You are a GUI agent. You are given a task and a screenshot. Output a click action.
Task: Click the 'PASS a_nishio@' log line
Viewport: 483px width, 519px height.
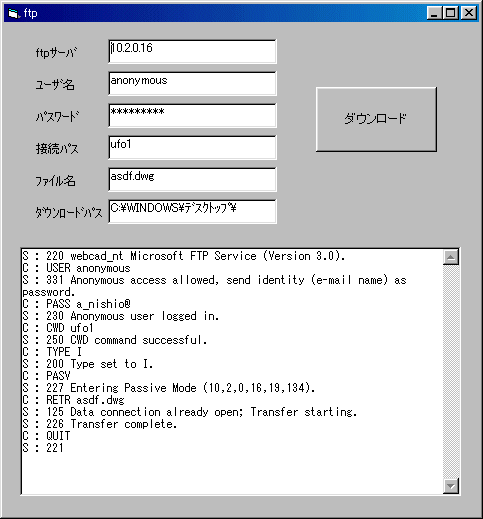coord(76,304)
